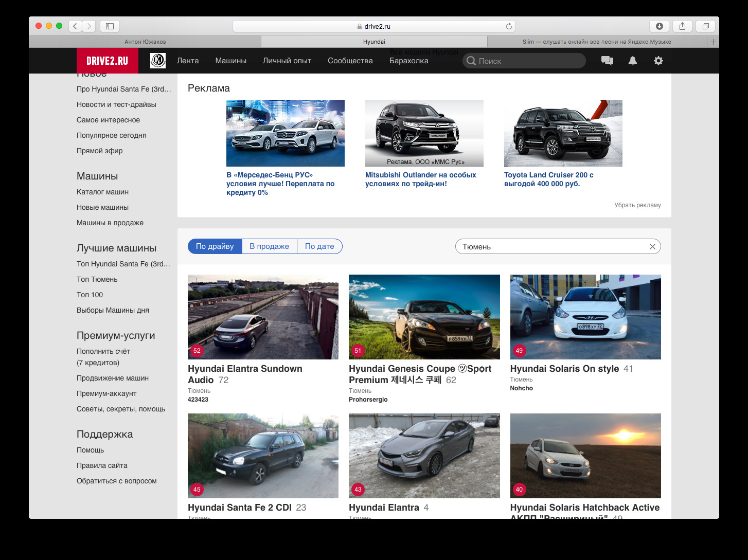Open the Toyota Land Cruiser ad image
The height and width of the screenshot is (560, 748).
point(563,133)
